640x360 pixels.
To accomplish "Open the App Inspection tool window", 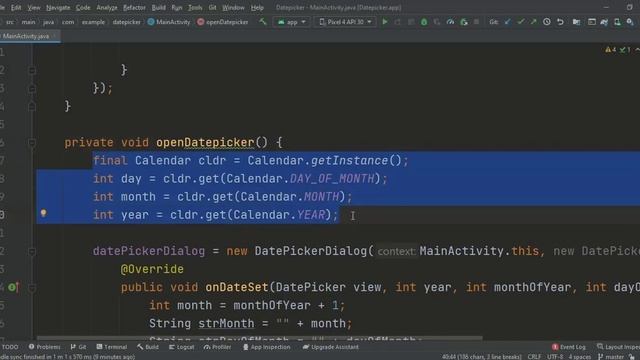I will tap(267, 347).
